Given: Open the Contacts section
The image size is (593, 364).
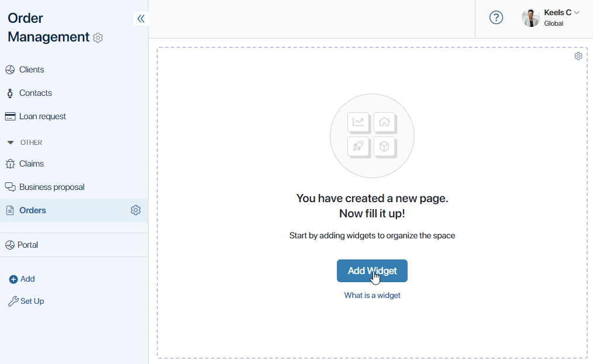Looking at the screenshot, I should [36, 93].
